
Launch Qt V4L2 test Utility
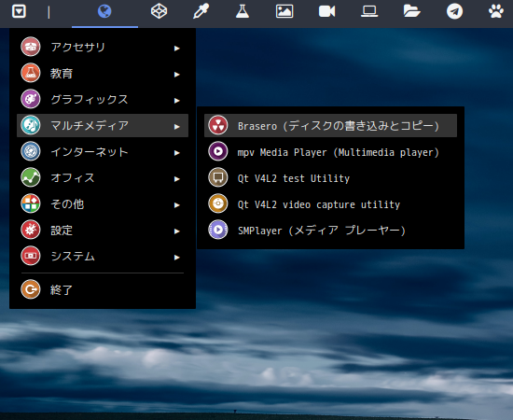(x=330, y=177)
